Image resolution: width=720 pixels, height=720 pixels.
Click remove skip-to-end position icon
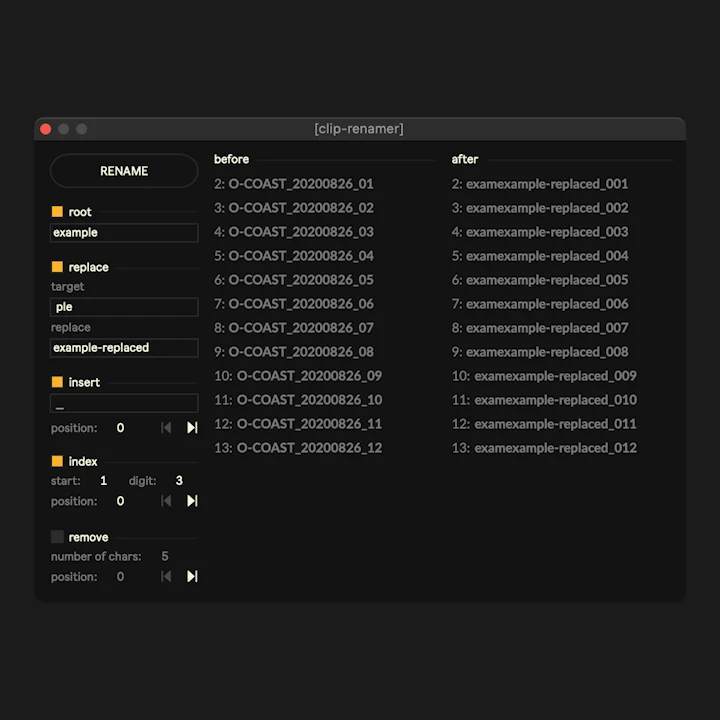click(x=192, y=576)
